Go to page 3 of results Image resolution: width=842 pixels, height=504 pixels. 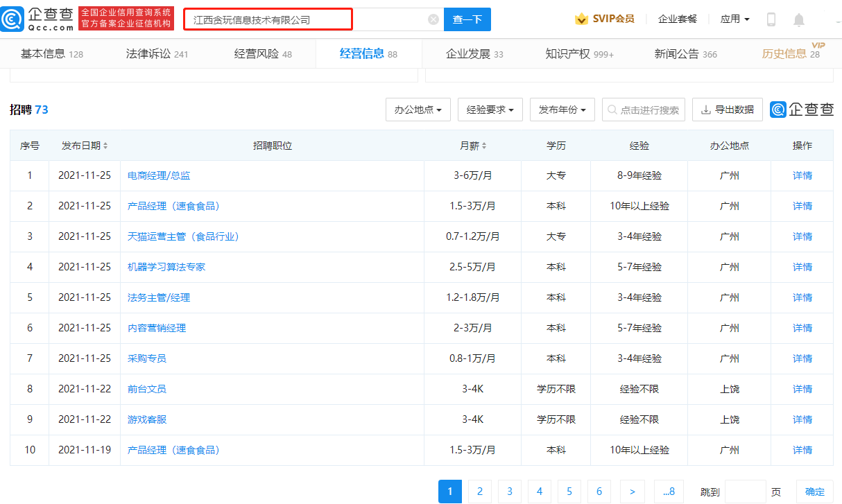pos(509,492)
